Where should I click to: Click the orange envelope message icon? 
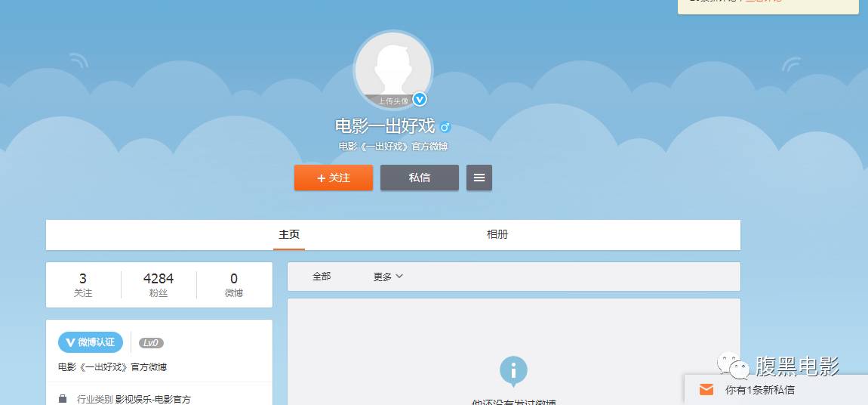tap(706, 390)
